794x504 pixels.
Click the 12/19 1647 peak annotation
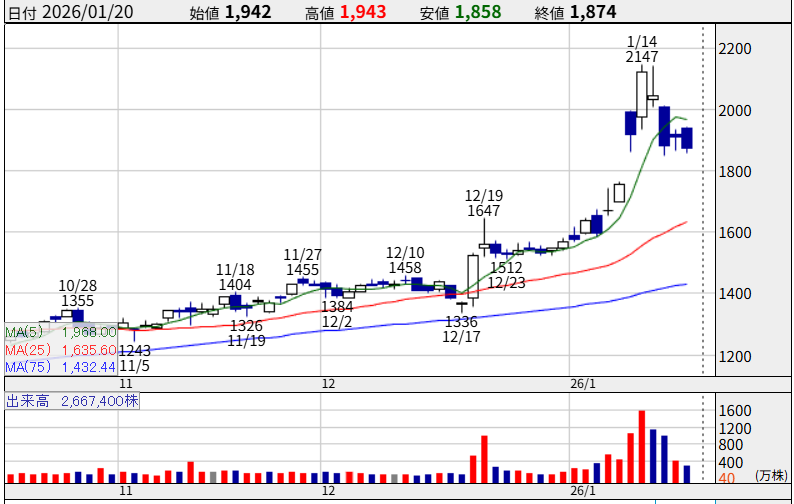pos(483,203)
